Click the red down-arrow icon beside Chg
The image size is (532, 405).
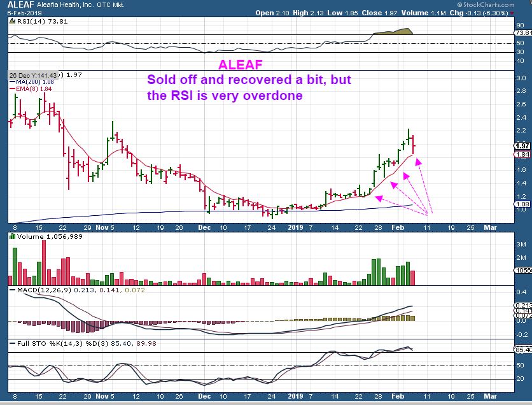point(512,13)
